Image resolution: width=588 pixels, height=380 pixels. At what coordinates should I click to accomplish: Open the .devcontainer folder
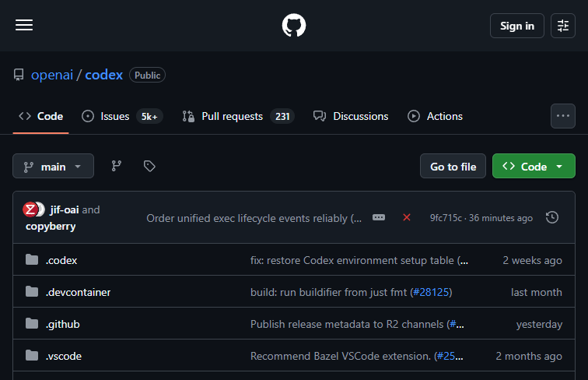coord(78,292)
